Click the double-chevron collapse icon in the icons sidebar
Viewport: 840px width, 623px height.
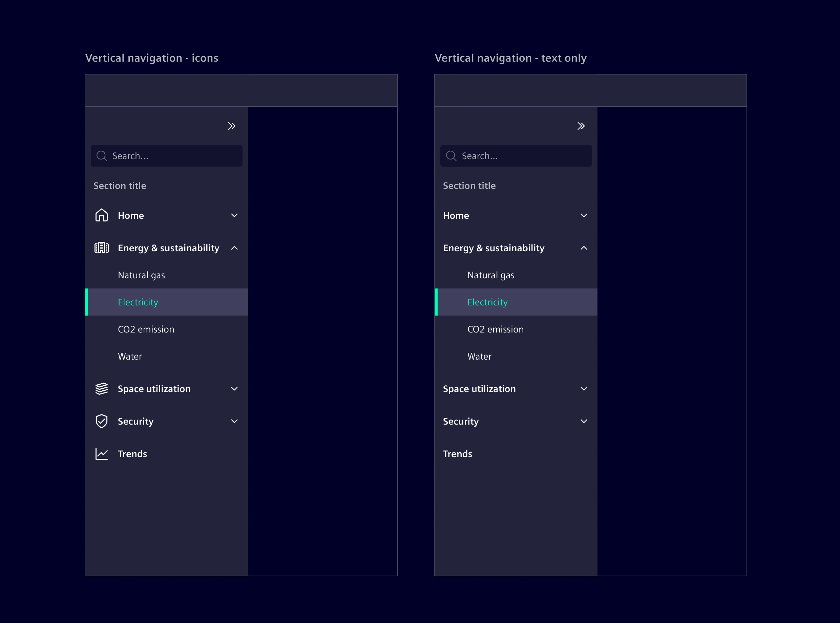pyautogui.click(x=232, y=126)
